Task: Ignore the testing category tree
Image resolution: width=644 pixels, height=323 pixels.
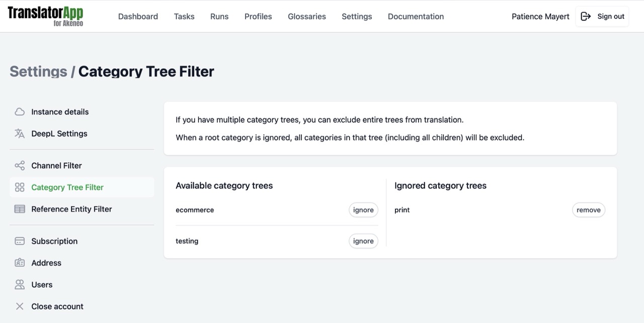Action: click(x=363, y=241)
